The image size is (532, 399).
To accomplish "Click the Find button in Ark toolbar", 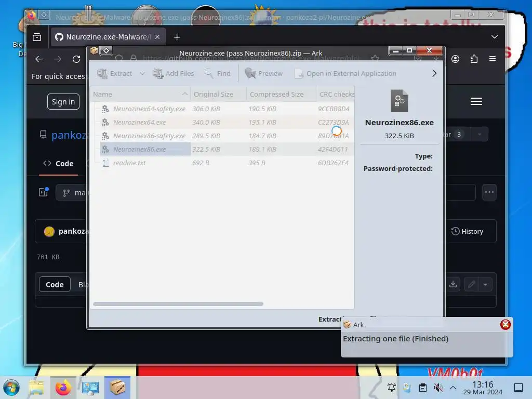I will [218, 73].
